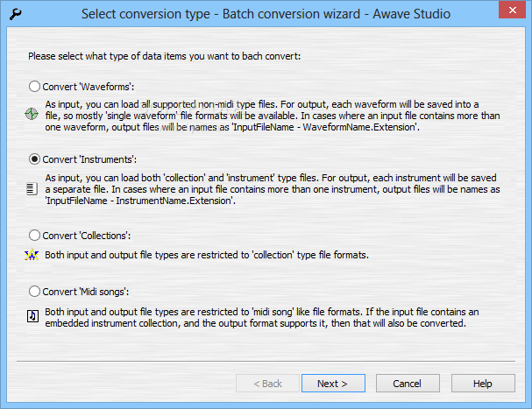532x409 pixels.
Task: Close the Batch conversion wizard window
Action: [512, 10]
